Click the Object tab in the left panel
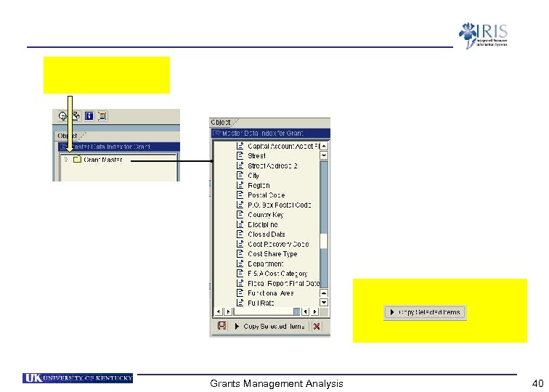This screenshot has width=549, height=392. pos(68,136)
